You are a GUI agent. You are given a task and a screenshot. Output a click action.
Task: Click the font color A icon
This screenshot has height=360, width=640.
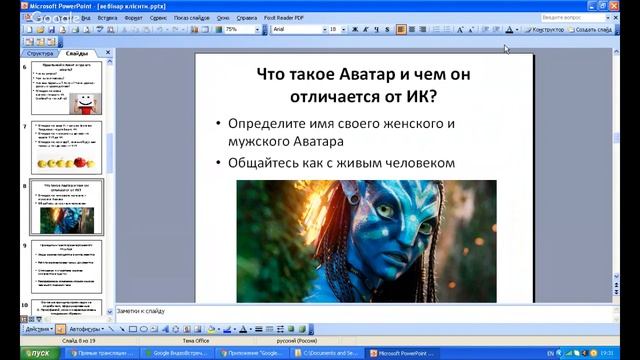[x=509, y=29]
